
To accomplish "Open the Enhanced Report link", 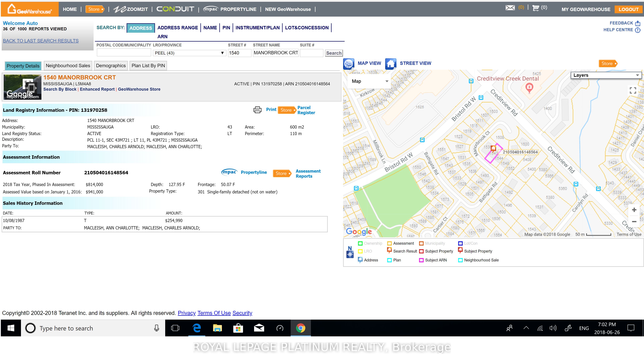I will pos(97,89).
